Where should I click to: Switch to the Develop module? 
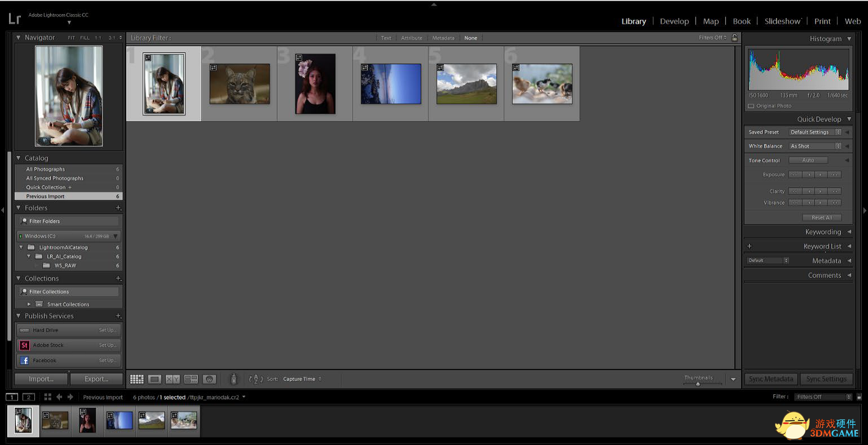pyautogui.click(x=674, y=21)
